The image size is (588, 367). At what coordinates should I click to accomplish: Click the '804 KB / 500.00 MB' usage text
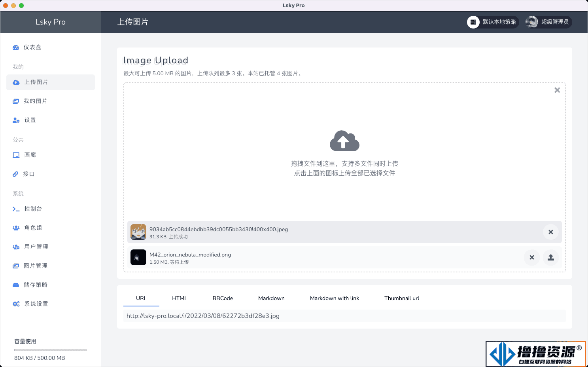pos(40,358)
